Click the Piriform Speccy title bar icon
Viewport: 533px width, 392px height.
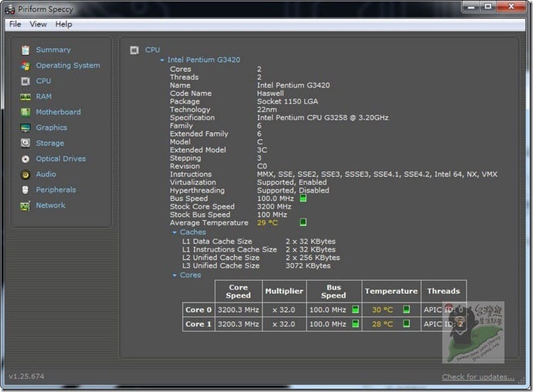pyautogui.click(x=10, y=10)
